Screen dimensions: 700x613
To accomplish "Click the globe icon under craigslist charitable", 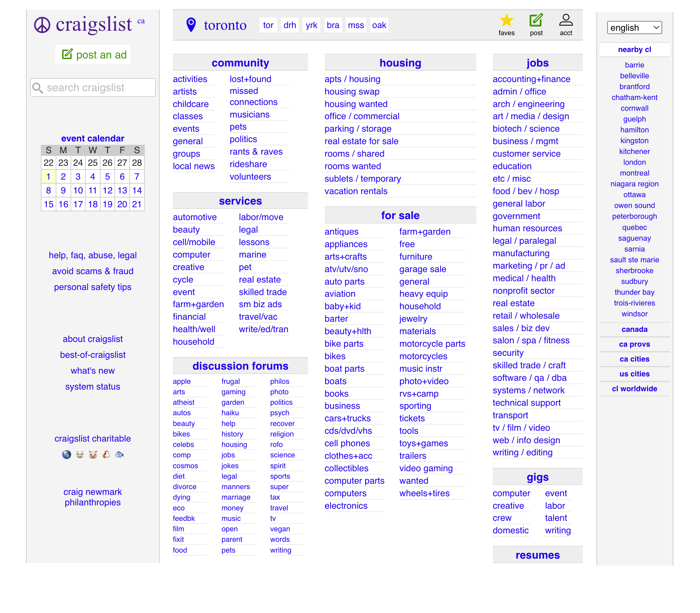I will click(67, 454).
